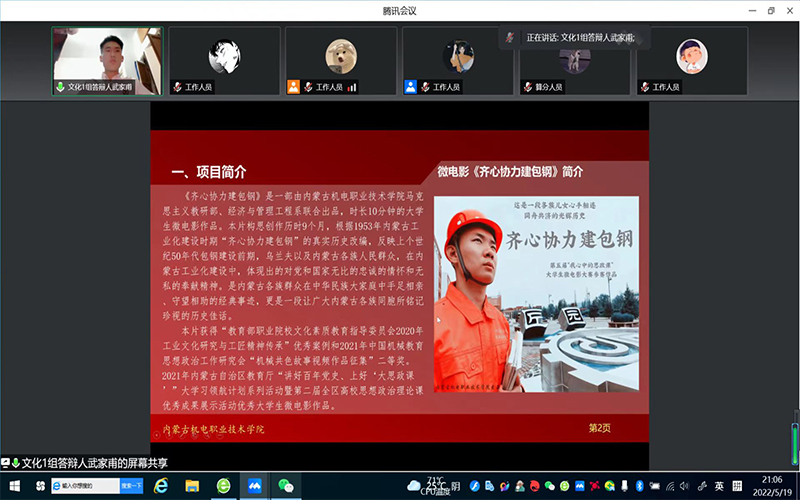Select the presenter 武家甫 video thumbnail

[x=106, y=60]
